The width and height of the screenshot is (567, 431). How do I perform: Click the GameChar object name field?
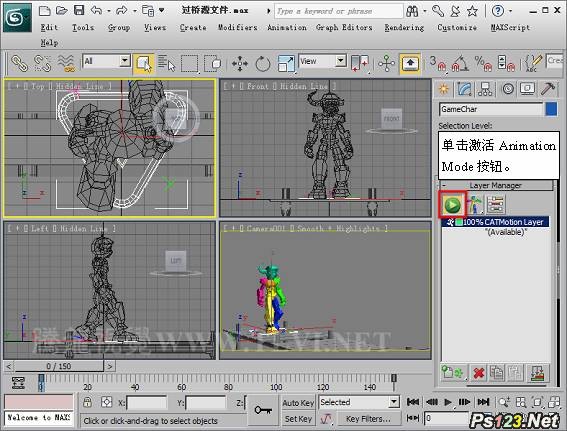(491, 109)
